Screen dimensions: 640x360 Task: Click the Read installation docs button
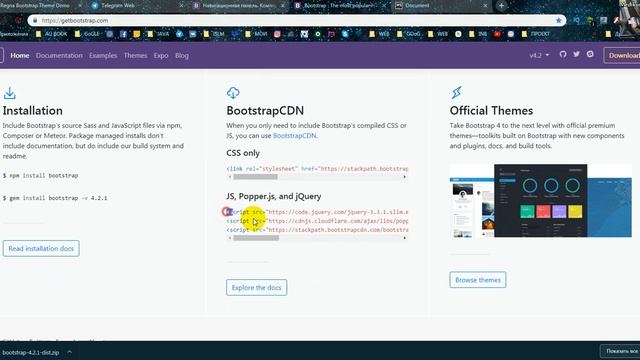(41, 249)
